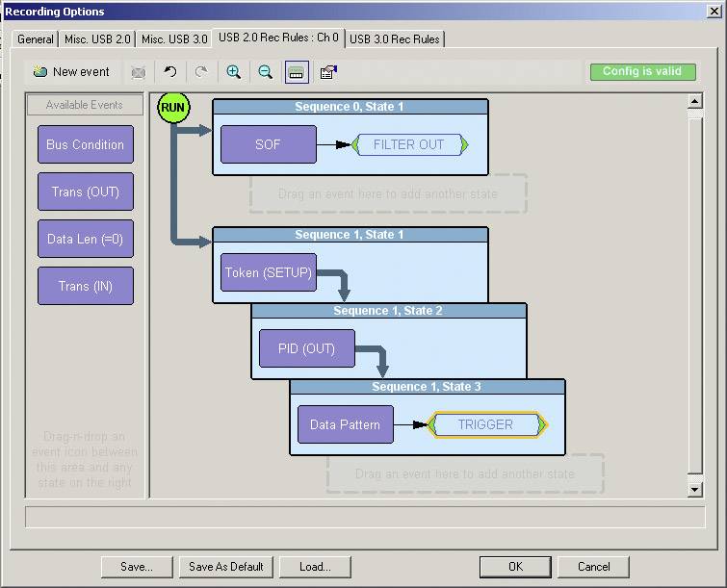This screenshot has height=588, width=727.
Task: Click the grayed delete event icon
Action: [x=139, y=72]
